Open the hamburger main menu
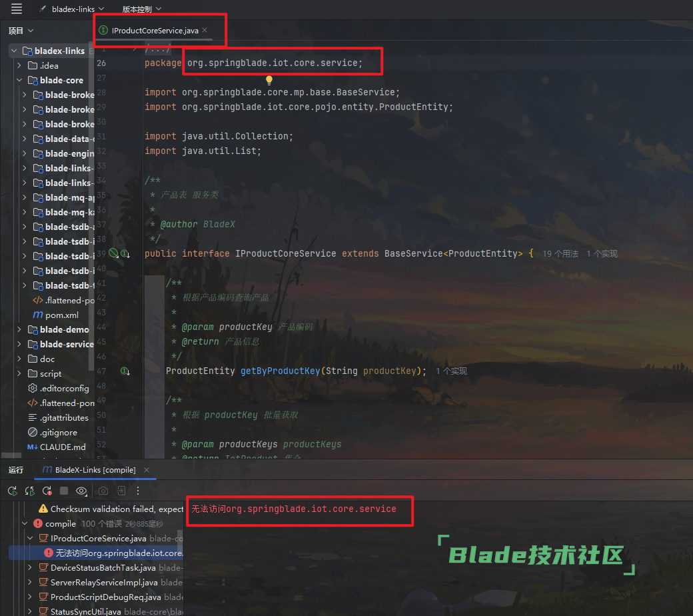The width and height of the screenshot is (693, 616). tap(17, 9)
